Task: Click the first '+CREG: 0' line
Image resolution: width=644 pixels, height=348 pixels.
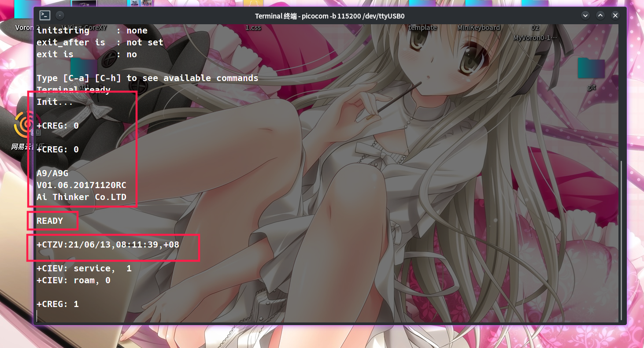Action: (x=58, y=126)
